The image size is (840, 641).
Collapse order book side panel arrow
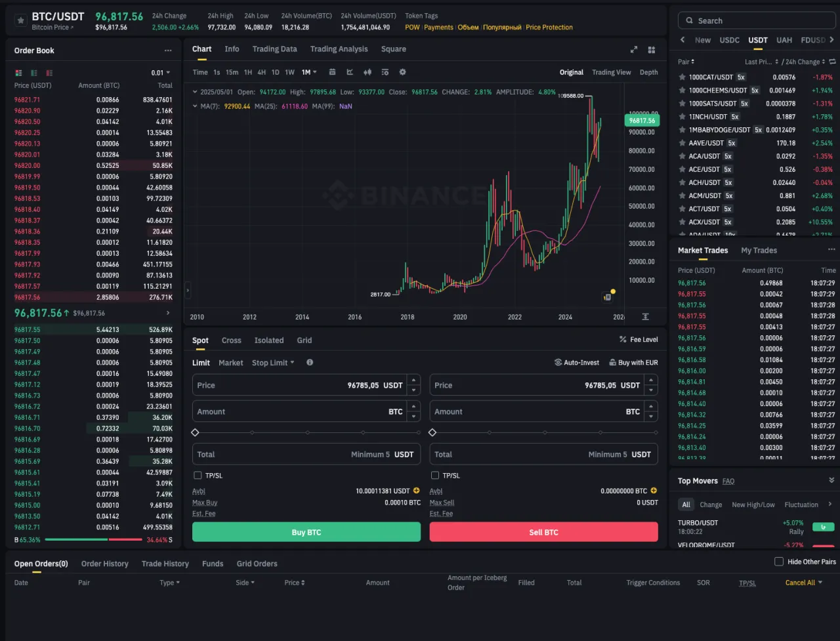[x=188, y=289]
